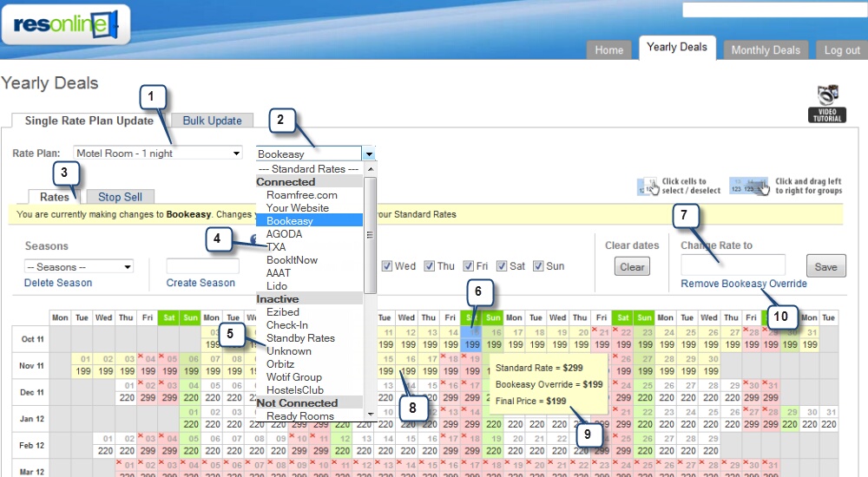Click the Clear dates button
The image size is (868, 477).
(x=632, y=267)
